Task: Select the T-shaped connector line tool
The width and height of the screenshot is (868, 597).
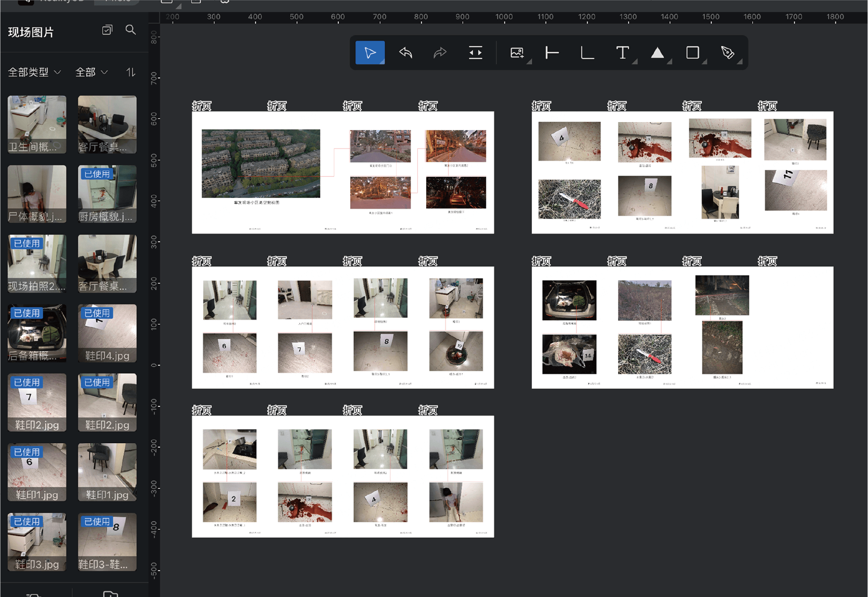Action: [552, 53]
